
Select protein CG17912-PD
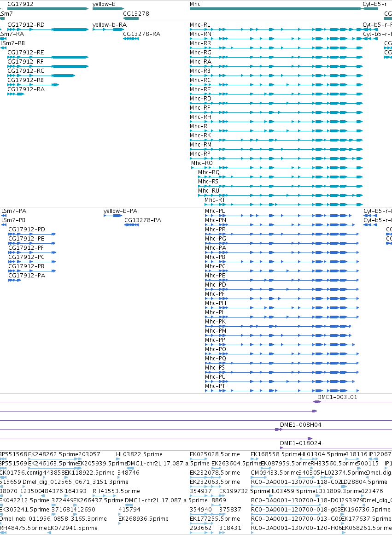(x=27, y=229)
